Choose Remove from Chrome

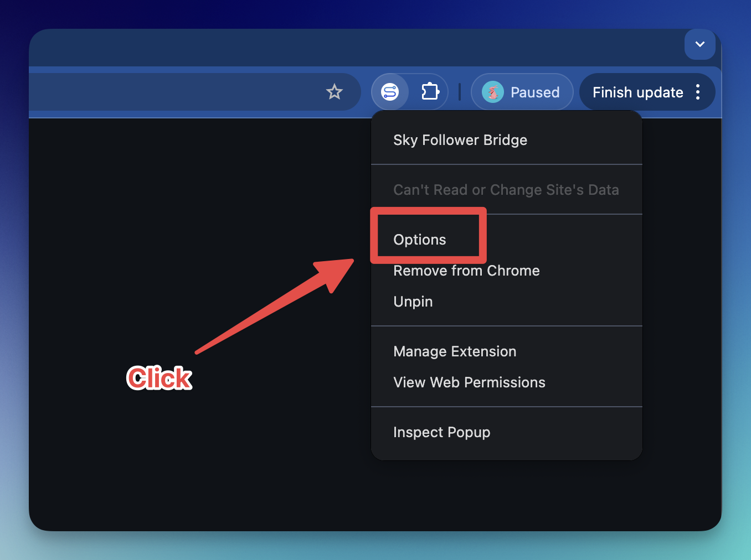click(466, 271)
